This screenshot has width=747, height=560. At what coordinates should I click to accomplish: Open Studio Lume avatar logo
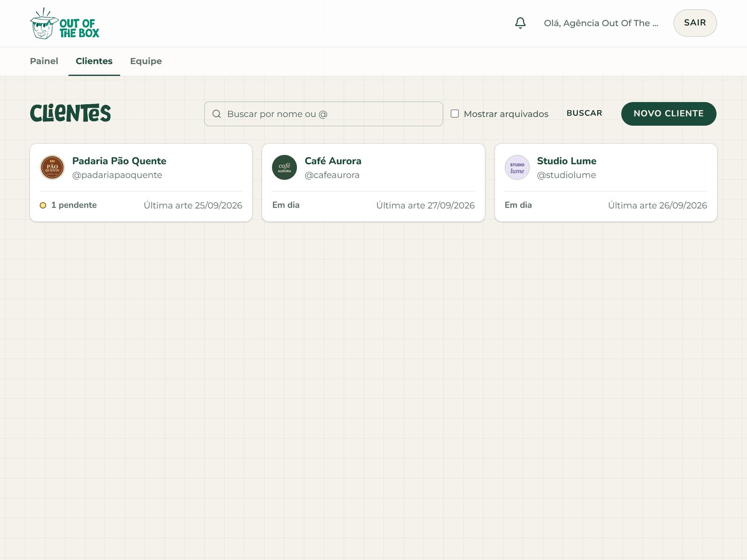tap(517, 168)
